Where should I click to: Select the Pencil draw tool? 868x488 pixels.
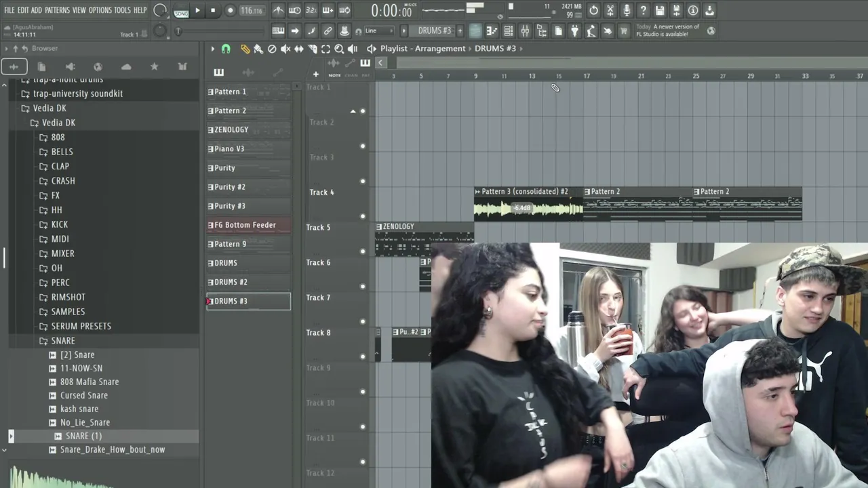pos(245,49)
